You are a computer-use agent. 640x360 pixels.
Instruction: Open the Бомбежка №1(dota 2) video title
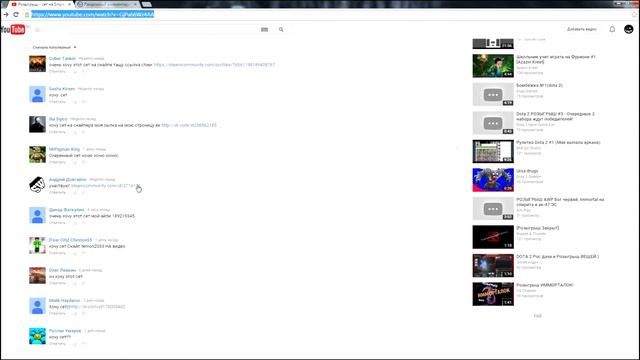pos(539,85)
